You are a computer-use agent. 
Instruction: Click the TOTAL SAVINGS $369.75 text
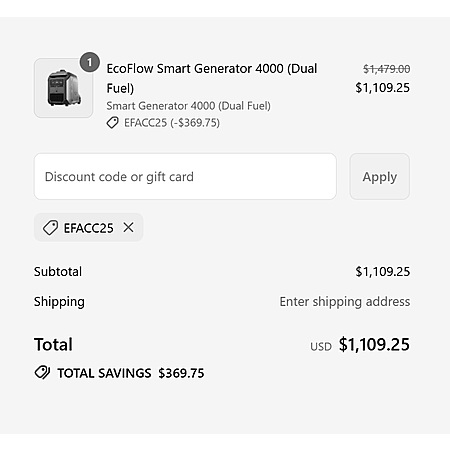131,373
